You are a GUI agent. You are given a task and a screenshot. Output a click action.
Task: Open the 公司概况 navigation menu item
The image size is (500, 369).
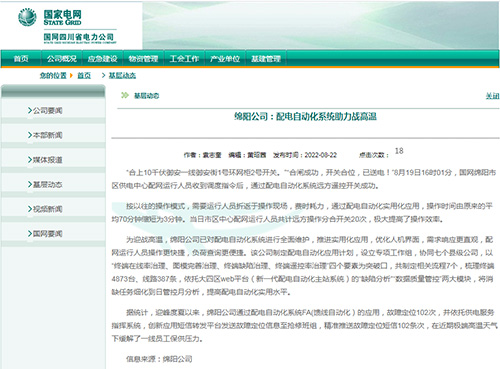coord(62,59)
